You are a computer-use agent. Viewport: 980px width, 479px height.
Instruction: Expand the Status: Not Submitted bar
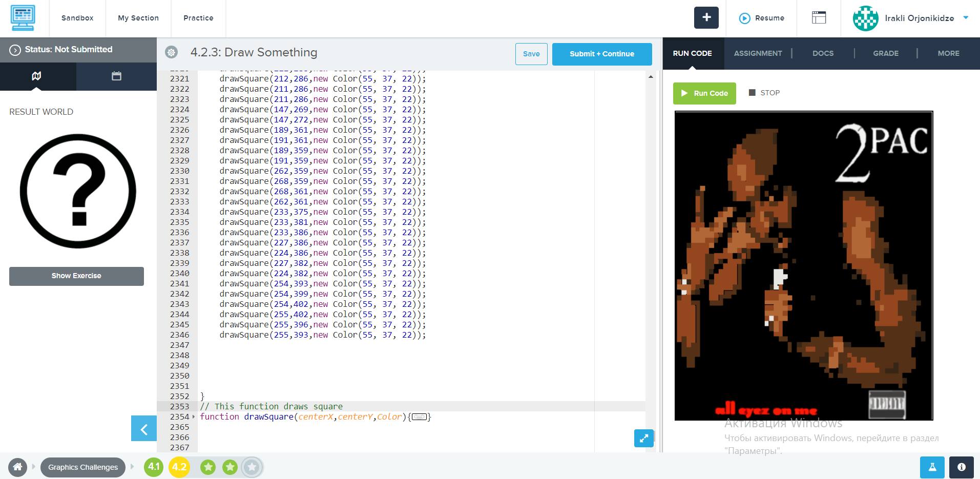click(78, 50)
